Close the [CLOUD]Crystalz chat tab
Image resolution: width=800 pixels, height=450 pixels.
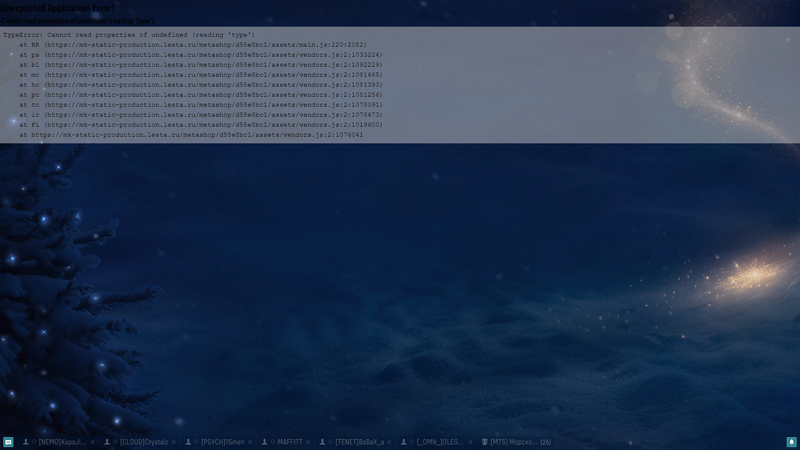pyautogui.click(x=174, y=441)
